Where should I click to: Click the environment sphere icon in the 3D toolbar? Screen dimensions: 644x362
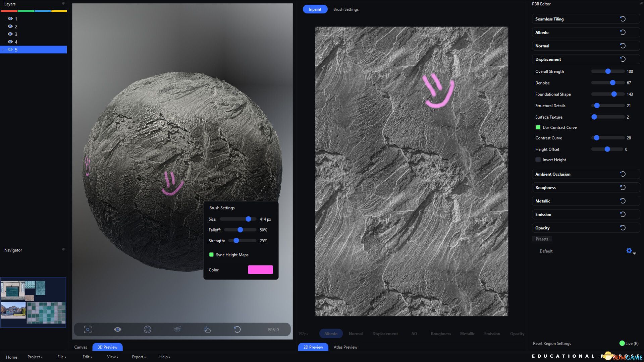[x=148, y=329]
